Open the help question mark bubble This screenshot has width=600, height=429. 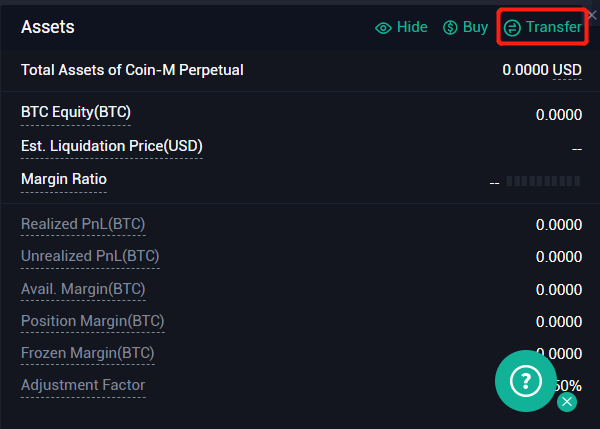(x=525, y=381)
